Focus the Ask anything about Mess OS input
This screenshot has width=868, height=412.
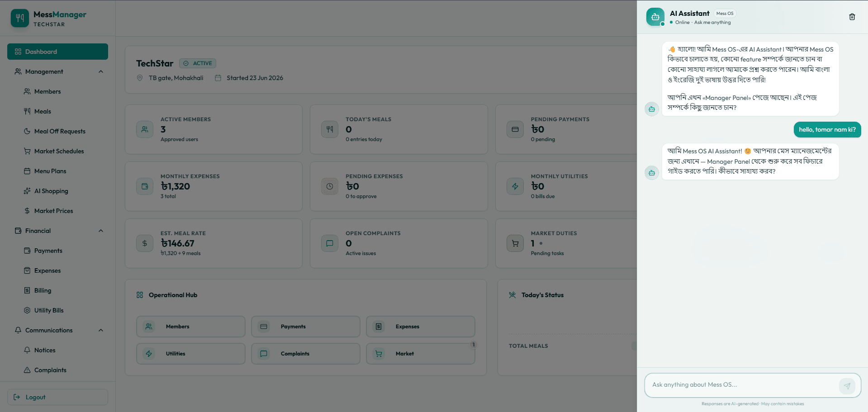742,385
